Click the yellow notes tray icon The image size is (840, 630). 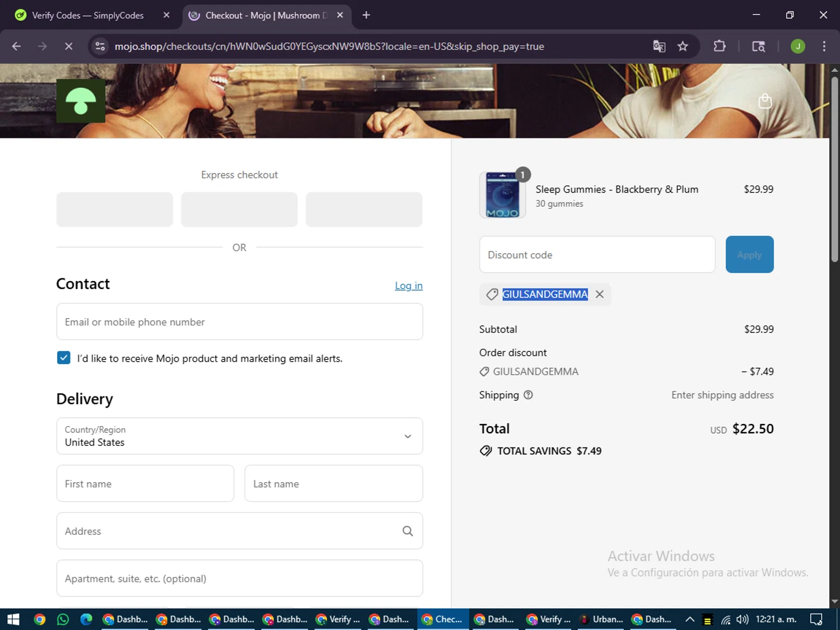pyautogui.click(x=707, y=620)
